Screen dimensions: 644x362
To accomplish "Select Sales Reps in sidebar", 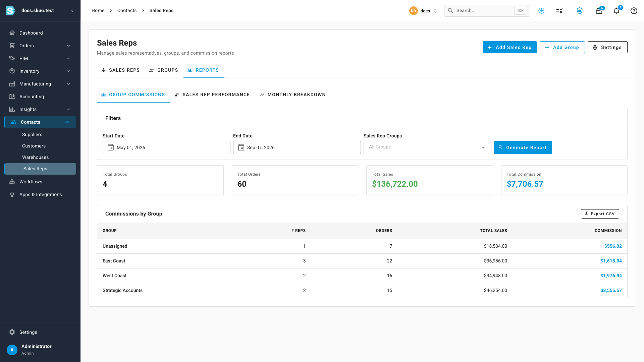I will pyautogui.click(x=40, y=169).
